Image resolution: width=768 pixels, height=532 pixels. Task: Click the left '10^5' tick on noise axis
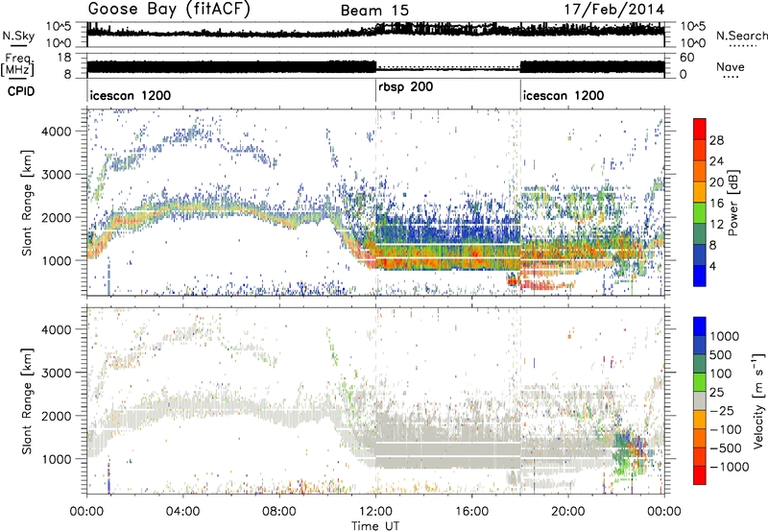pyautogui.click(x=59, y=26)
